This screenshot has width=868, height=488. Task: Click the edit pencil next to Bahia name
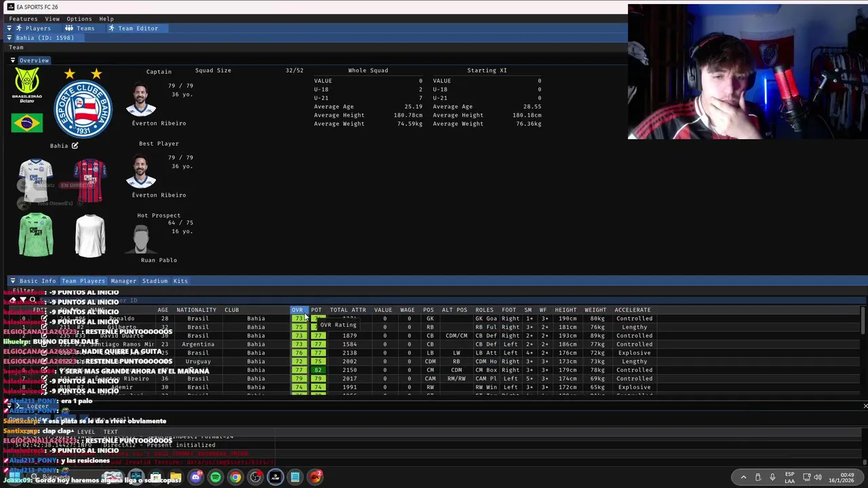click(75, 146)
